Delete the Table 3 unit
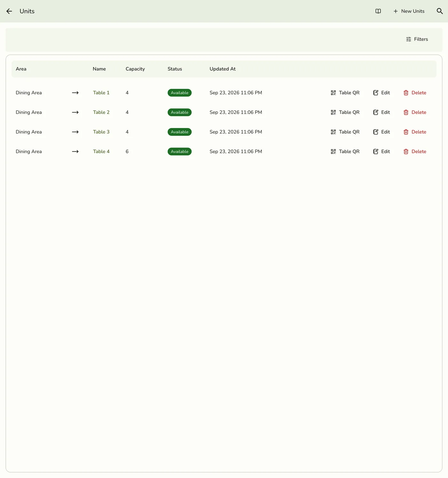 (415, 132)
